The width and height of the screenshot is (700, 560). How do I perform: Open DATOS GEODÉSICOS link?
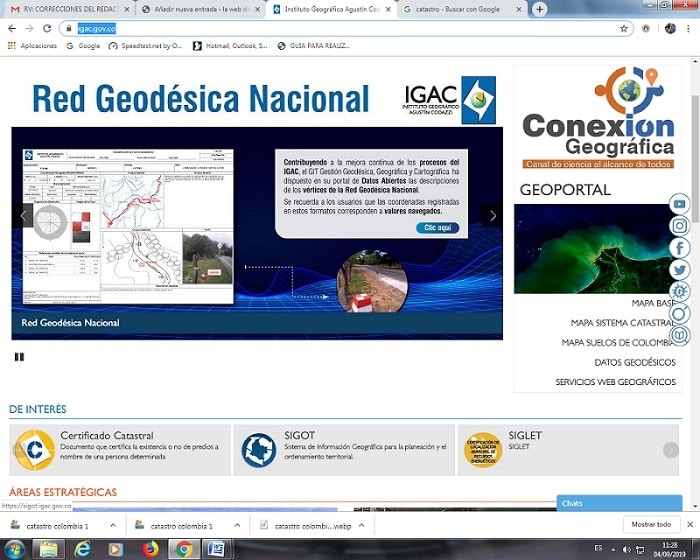click(x=635, y=362)
